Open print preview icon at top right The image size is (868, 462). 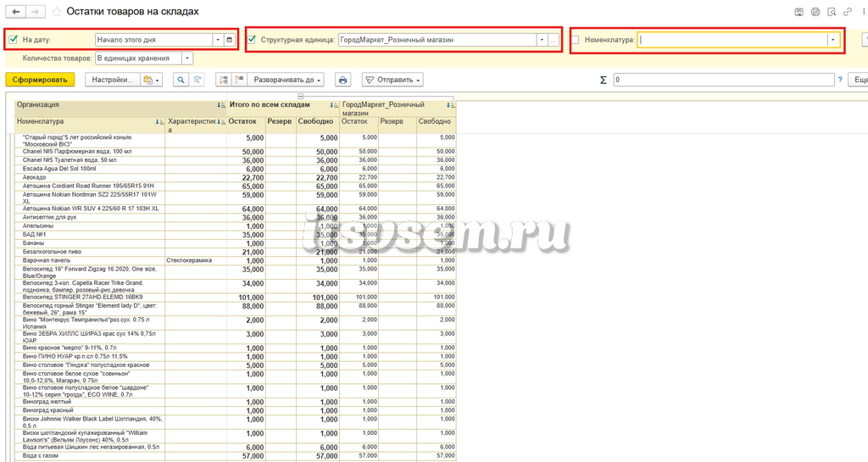pos(831,12)
